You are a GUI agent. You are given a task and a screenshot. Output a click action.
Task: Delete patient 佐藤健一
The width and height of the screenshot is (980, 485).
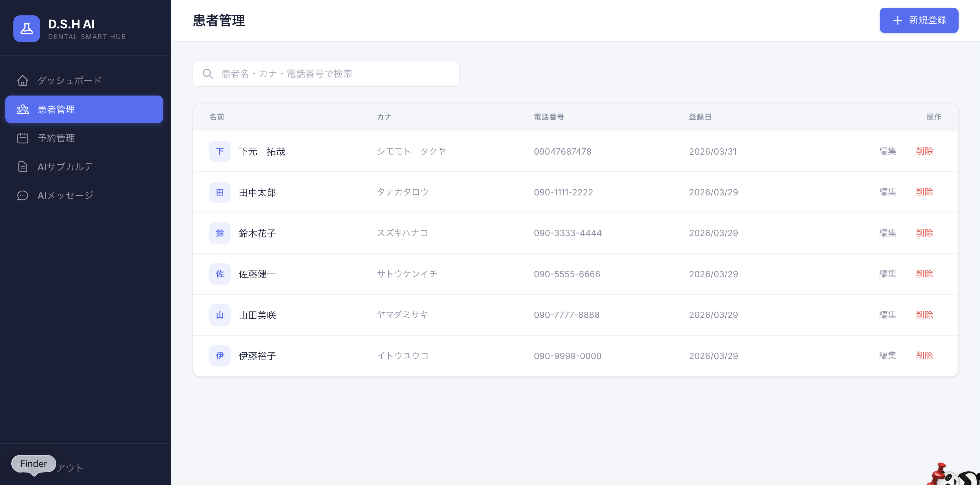click(925, 274)
